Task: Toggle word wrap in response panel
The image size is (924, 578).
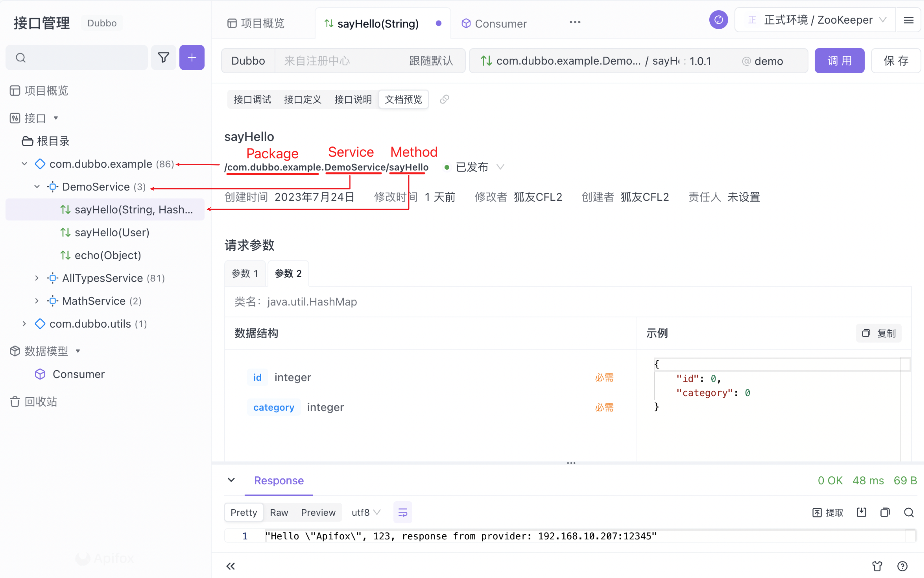Action: (403, 512)
